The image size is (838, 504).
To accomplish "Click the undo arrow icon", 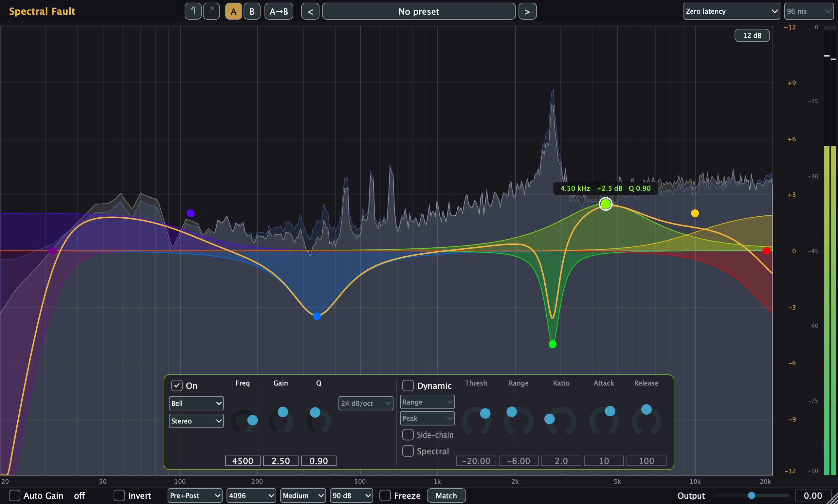I will pyautogui.click(x=193, y=11).
